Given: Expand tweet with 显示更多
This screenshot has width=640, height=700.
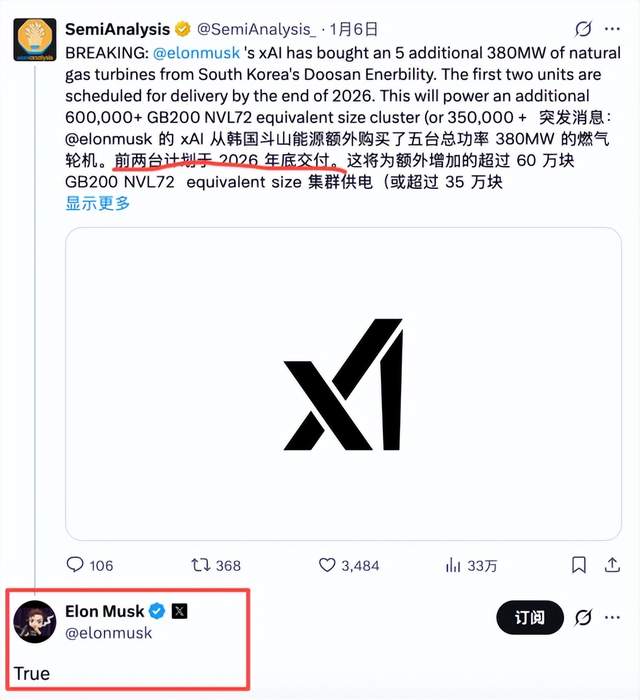Looking at the screenshot, I should 98,203.
